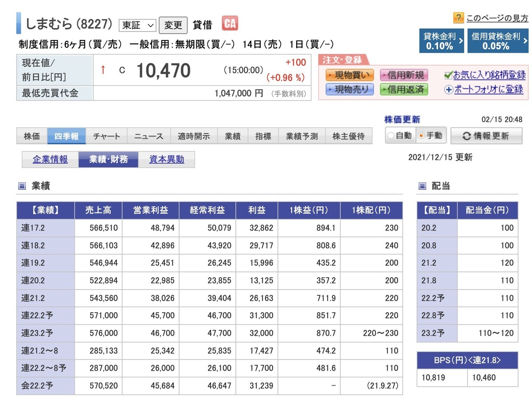Click the 現物売り order button
This screenshot has width=532, height=408.
(349, 89)
